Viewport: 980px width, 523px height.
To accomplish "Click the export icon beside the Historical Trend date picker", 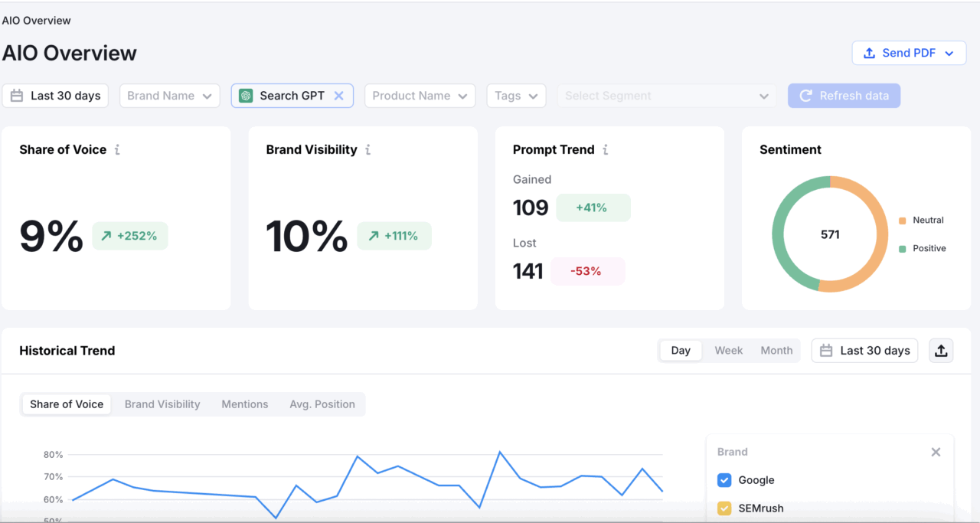I will coord(940,350).
